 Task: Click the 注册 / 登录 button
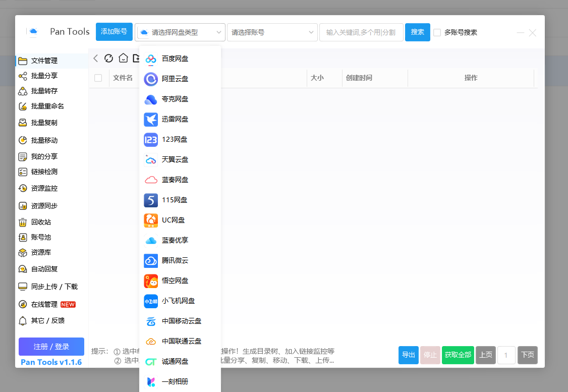tap(51, 347)
